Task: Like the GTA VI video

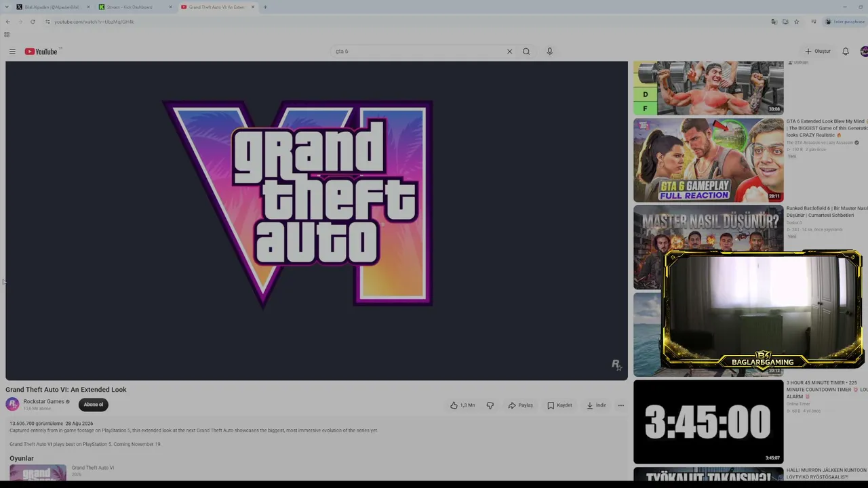Action: pos(463,405)
